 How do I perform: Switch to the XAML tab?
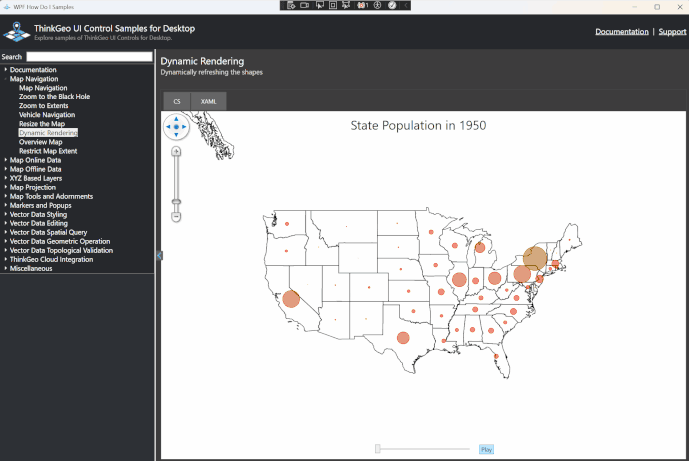(x=209, y=102)
